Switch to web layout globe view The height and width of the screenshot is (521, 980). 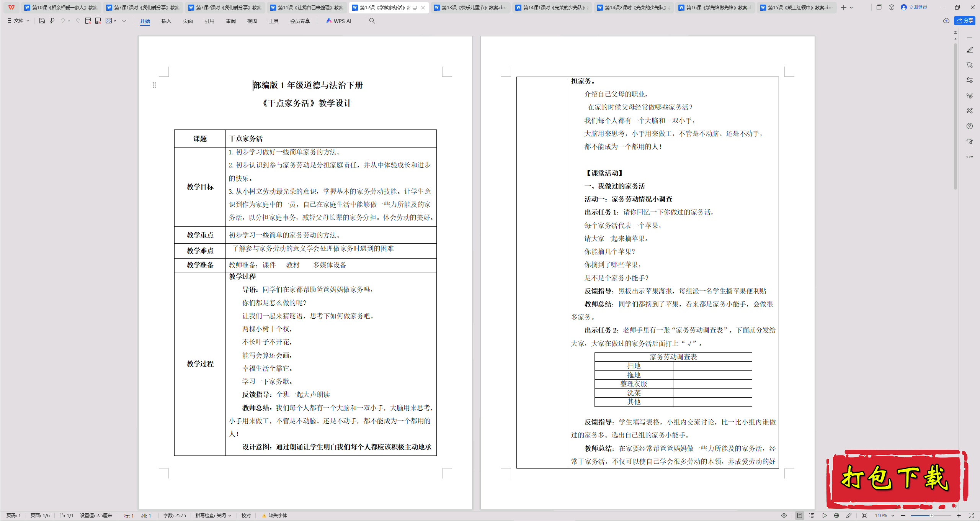[836, 516]
